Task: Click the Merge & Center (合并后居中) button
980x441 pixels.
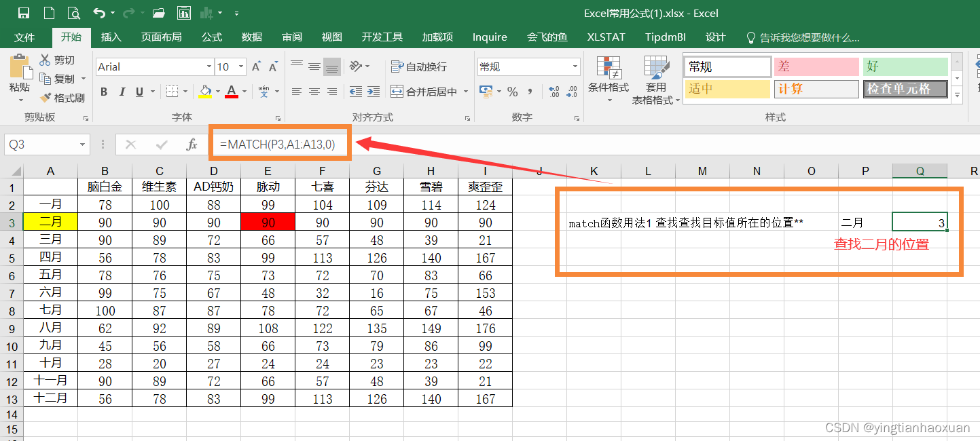Action: pyautogui.click(x=424, y=92)
